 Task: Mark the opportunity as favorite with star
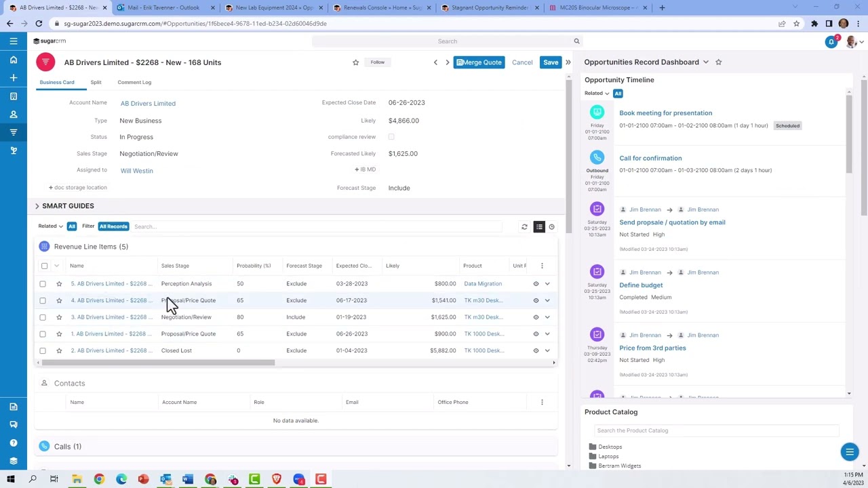pyautogui.click(x=355, y=62)
